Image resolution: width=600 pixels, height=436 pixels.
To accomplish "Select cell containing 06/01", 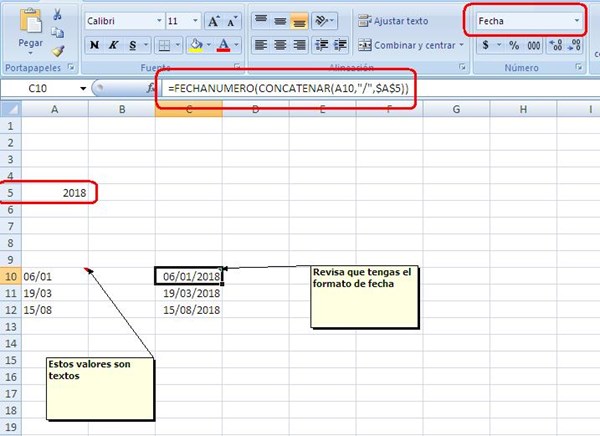I will 55,276.
